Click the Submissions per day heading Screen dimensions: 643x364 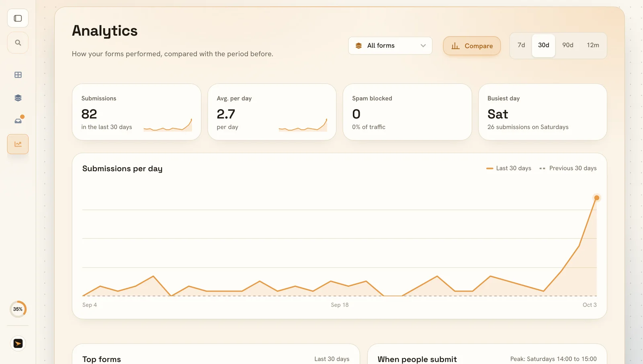(122, 169)
